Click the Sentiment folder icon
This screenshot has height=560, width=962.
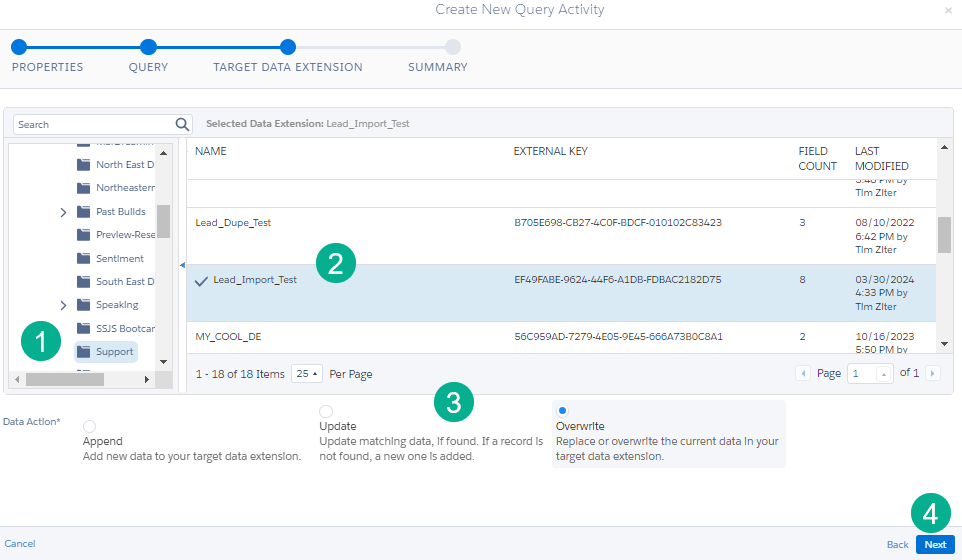[x=84, y=258]
